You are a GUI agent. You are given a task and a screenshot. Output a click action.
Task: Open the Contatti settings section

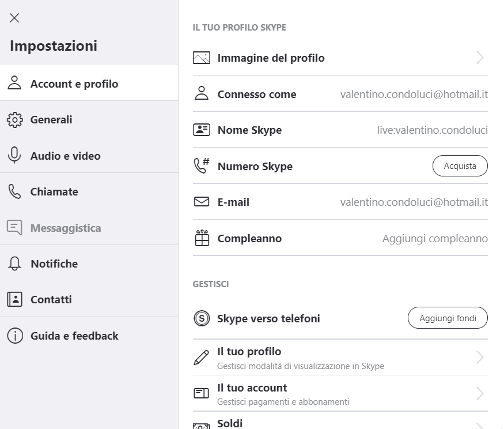tap(89, 299)
